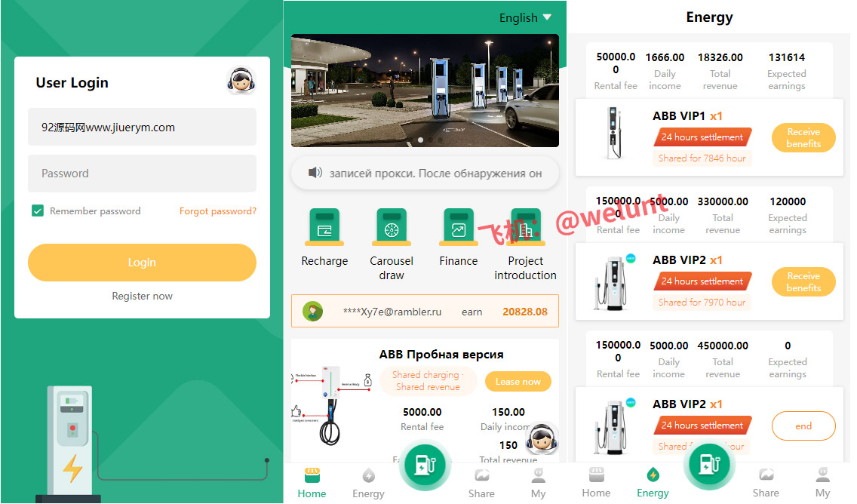Switch to Energy tab on home screen

(368, 483)
